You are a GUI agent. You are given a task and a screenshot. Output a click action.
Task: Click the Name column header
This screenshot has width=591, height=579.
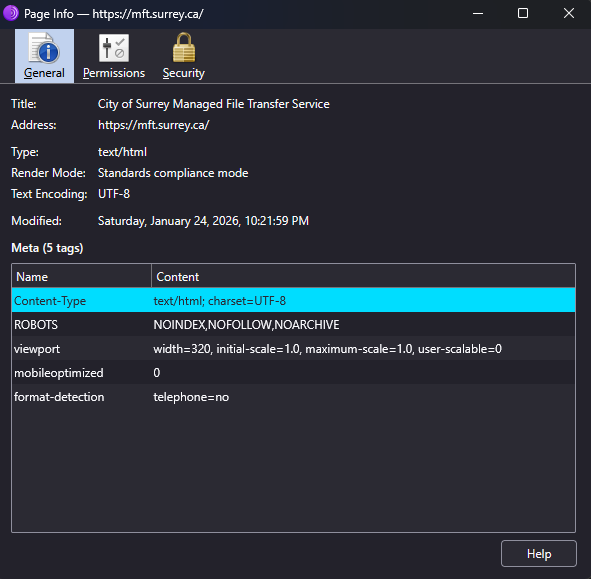81,276
